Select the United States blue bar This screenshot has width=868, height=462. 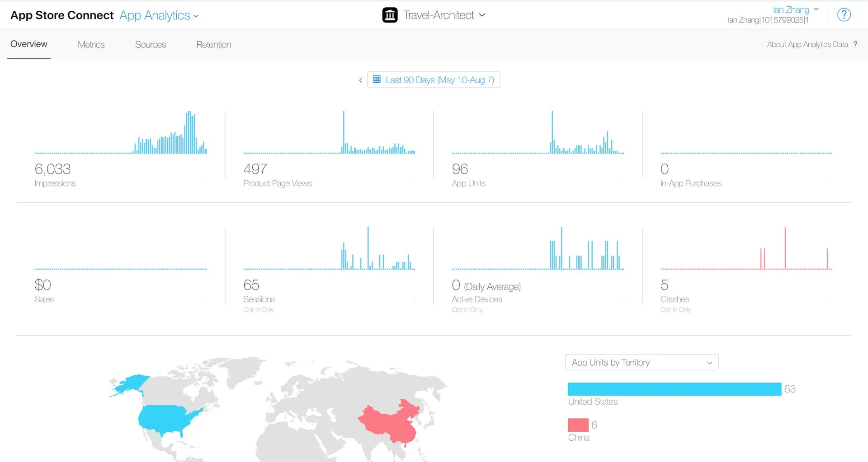click(675, 389)
